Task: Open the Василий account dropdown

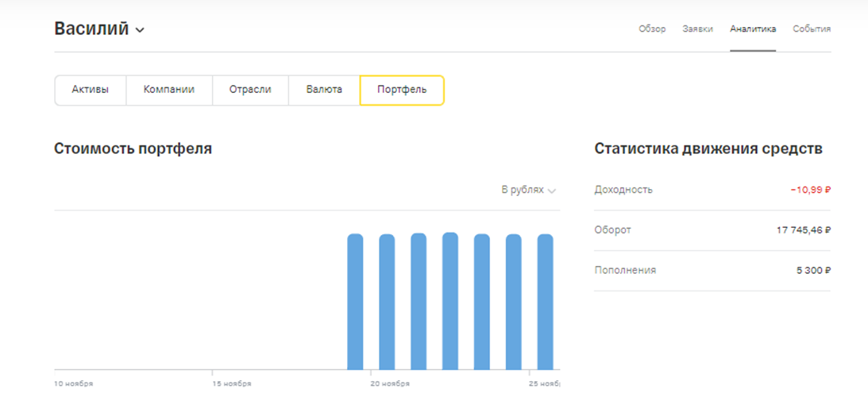Action: pyautogui.click(x=99, y=29)
